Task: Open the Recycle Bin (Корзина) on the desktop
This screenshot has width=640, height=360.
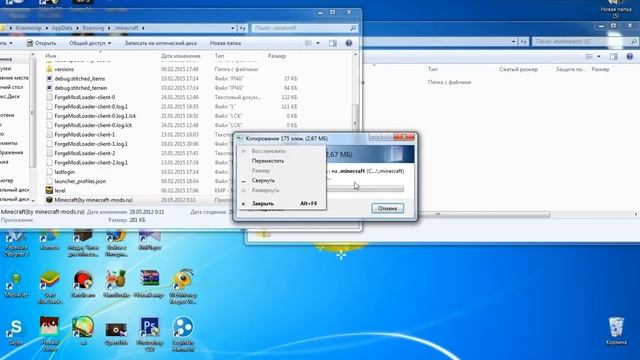Action: pyautogui.click(x=616, y=331)
